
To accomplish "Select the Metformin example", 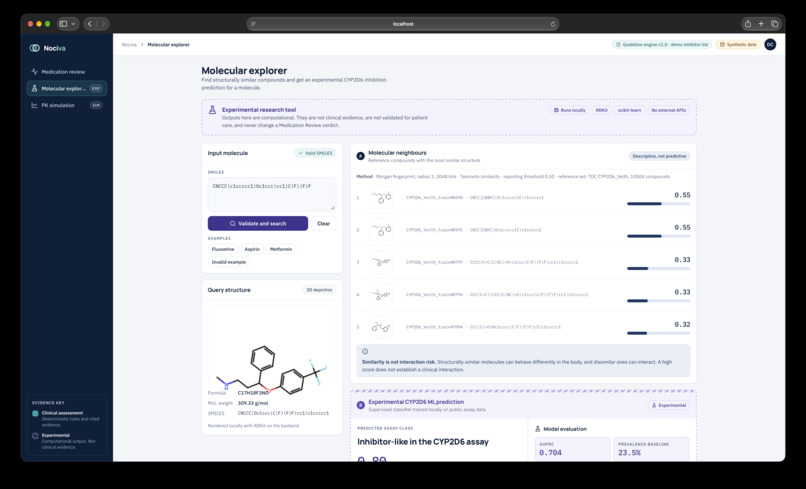I will 281,249.
